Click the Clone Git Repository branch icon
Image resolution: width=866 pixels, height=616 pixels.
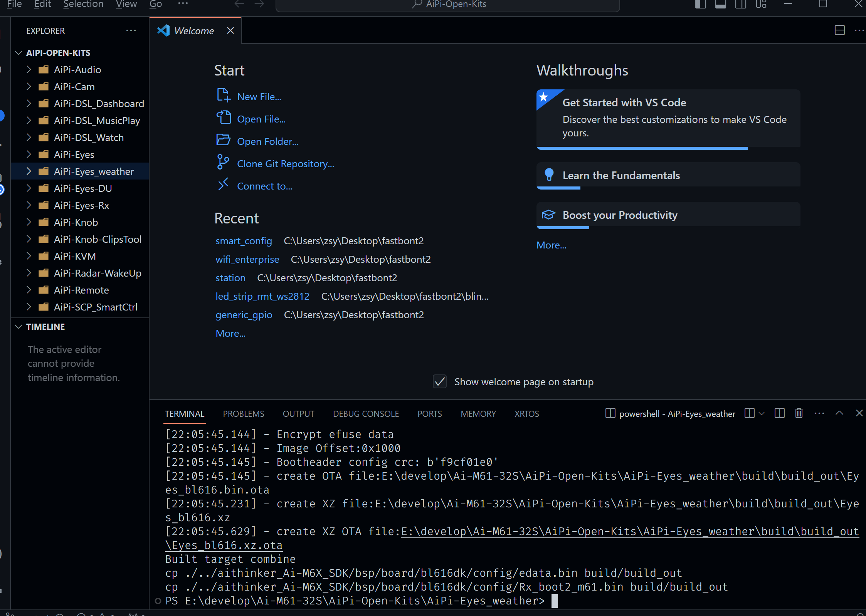click(223, 163)
